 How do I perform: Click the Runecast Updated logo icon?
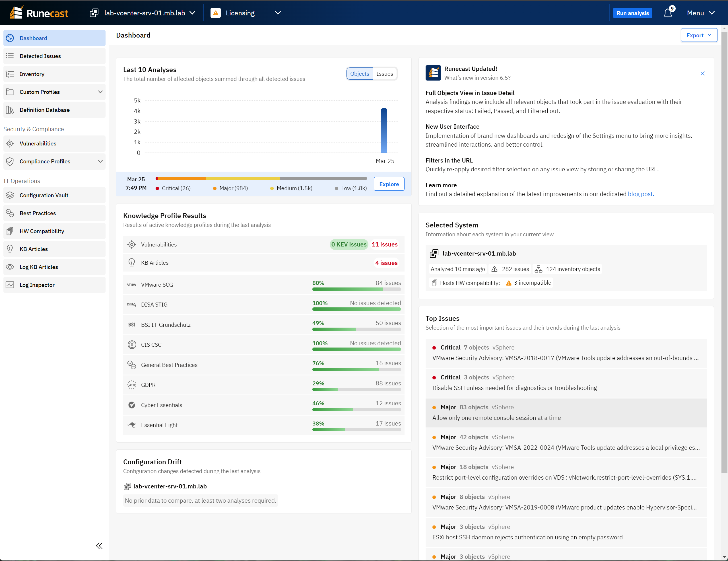433,73
